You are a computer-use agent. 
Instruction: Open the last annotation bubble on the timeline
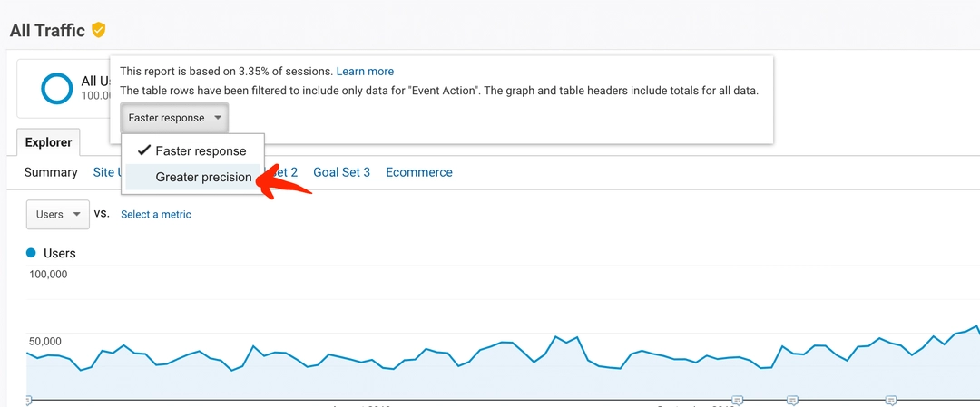(x=891, y=400)
